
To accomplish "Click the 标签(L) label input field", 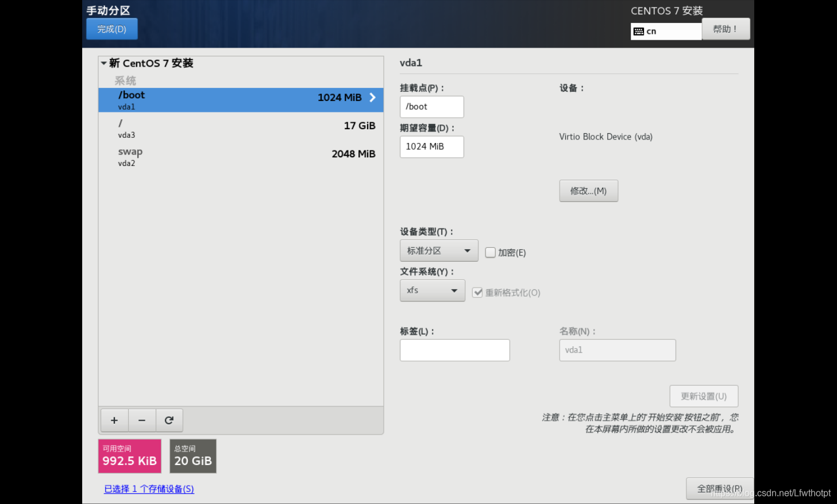I will click(454, 350).
